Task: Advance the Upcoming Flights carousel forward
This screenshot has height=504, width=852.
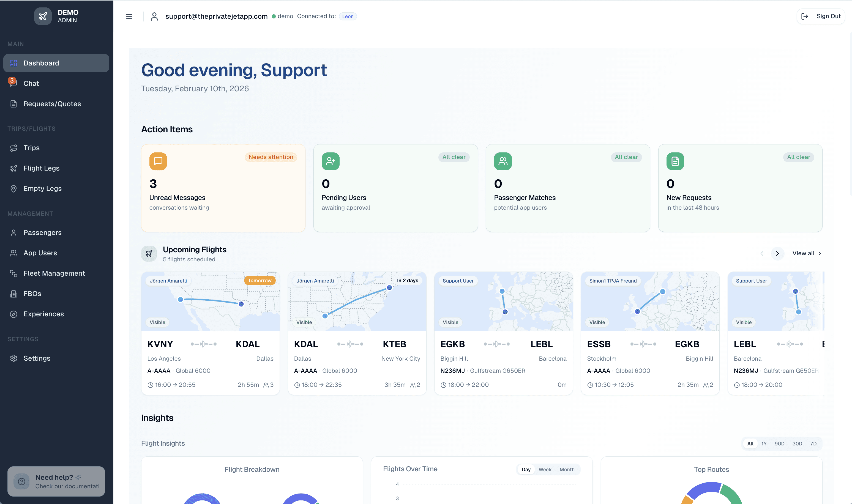Action: pyautogui.click(x=777, y=253)
